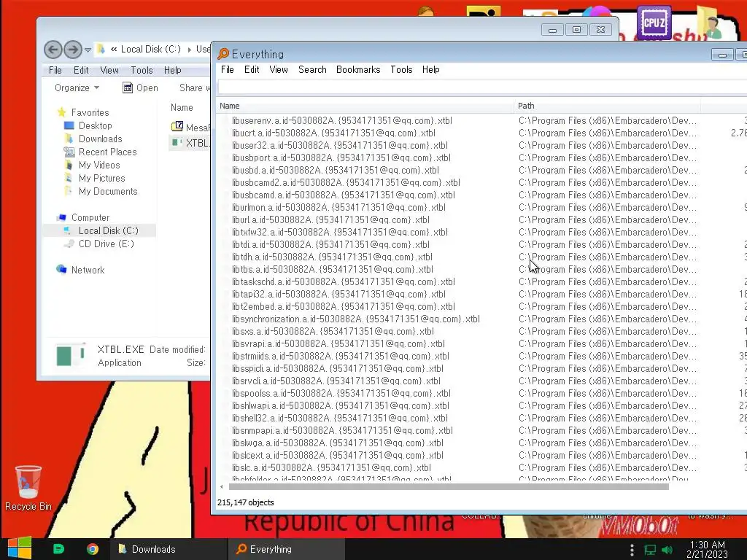Switch to Everything taskbar window

[x=286, y=549]
